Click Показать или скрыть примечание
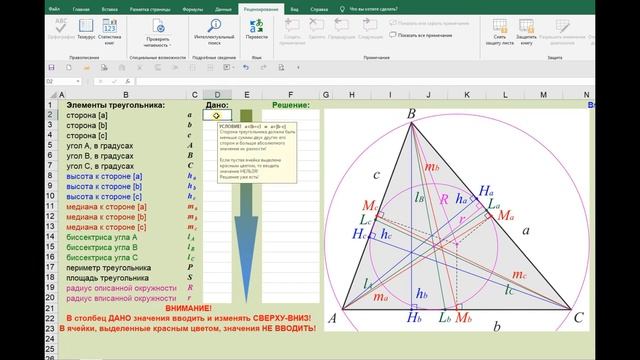This screenshot has width=640, height=360. tap(429, 23)
